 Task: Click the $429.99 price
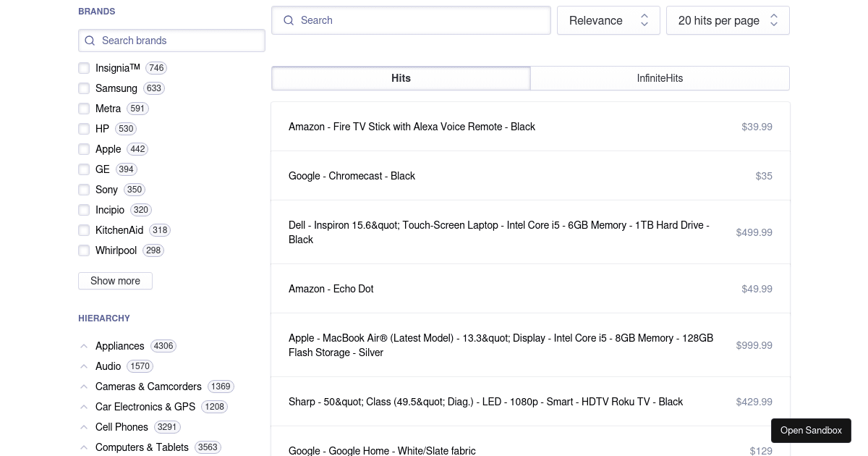tap(754, 402)
